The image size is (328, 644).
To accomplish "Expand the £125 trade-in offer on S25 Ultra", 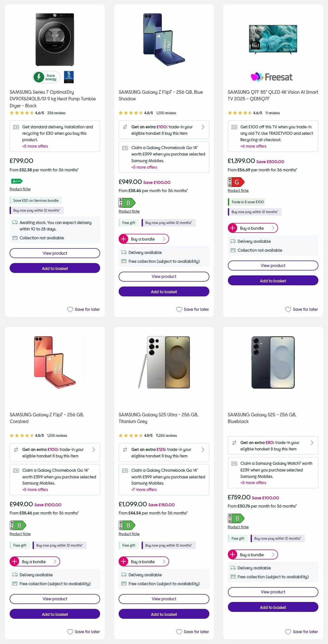I will (x=203, y=449).
